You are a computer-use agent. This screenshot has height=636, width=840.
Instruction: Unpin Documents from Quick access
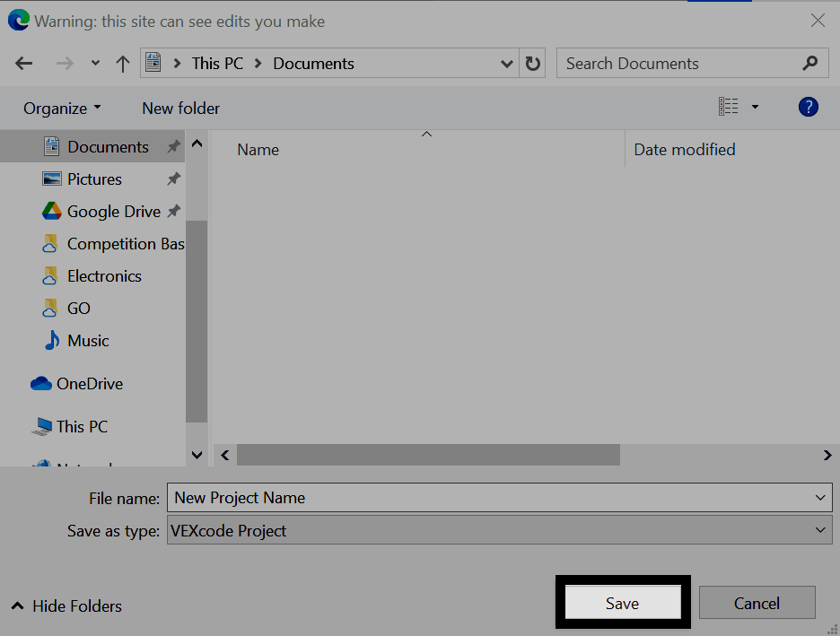tap(172, 146)
